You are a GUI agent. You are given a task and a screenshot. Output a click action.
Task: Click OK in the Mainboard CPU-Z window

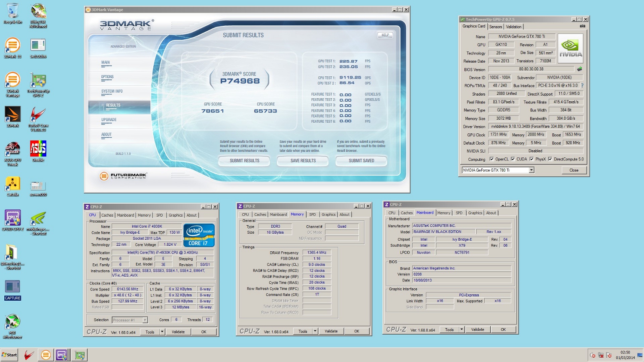pyautogui.click(x=503, y=329)
